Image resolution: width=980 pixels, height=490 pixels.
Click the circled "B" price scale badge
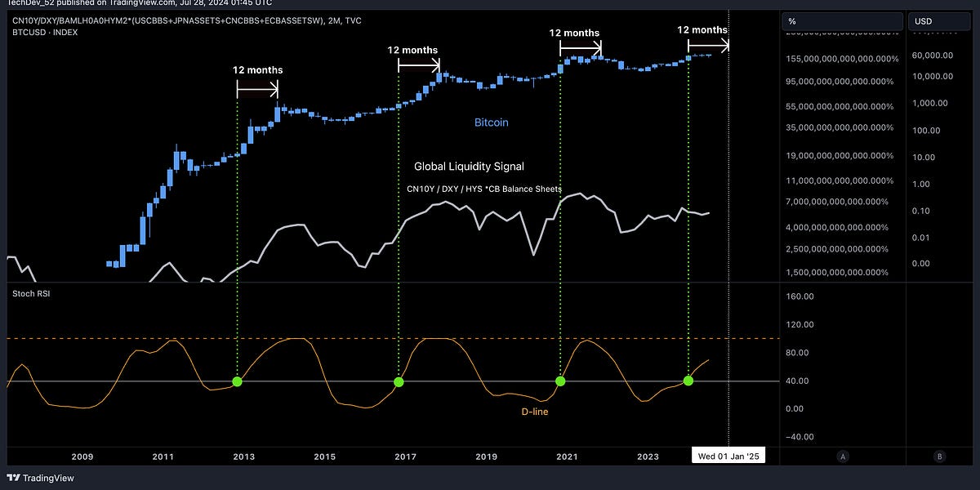[940, 457]
